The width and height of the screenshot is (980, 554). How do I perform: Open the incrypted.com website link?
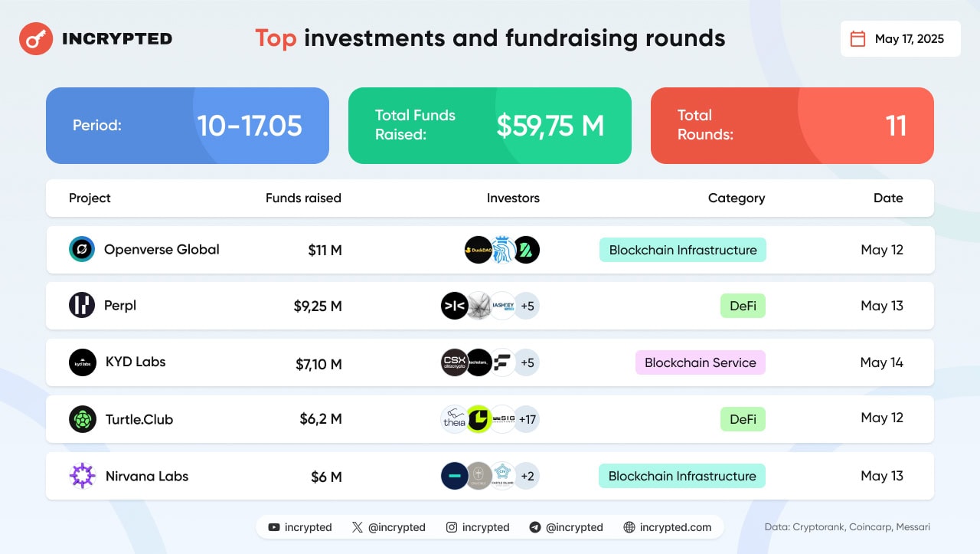(675, 527)
